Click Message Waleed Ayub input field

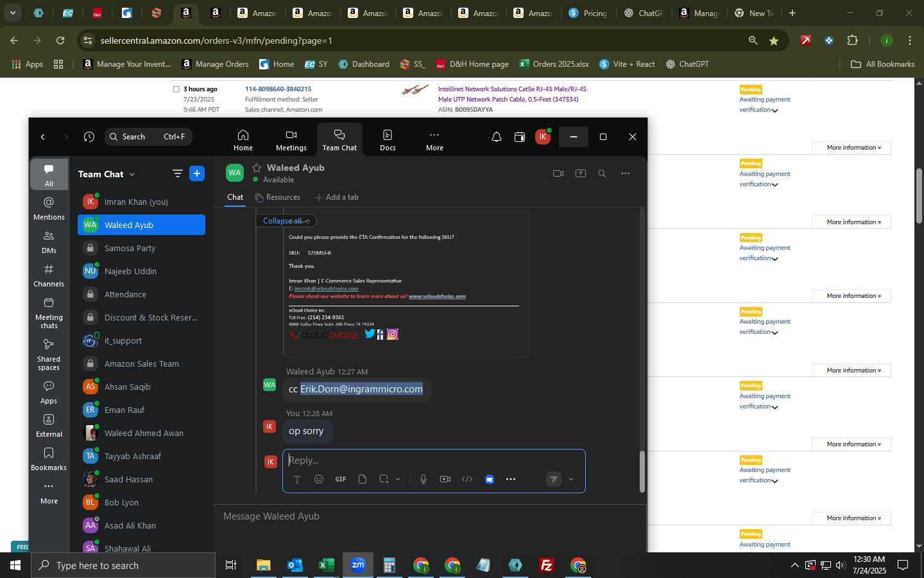(x=429, y=516)
